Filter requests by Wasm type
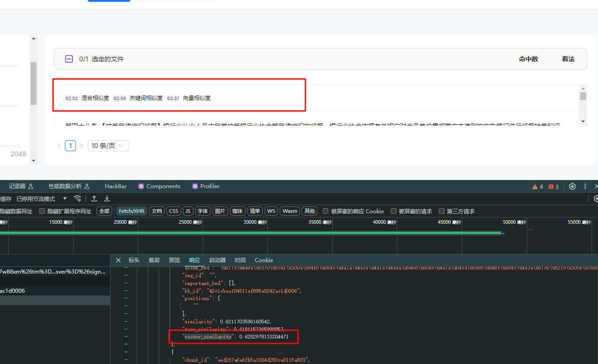The width and height of the screenshot is (598, 364). point(290,211)
